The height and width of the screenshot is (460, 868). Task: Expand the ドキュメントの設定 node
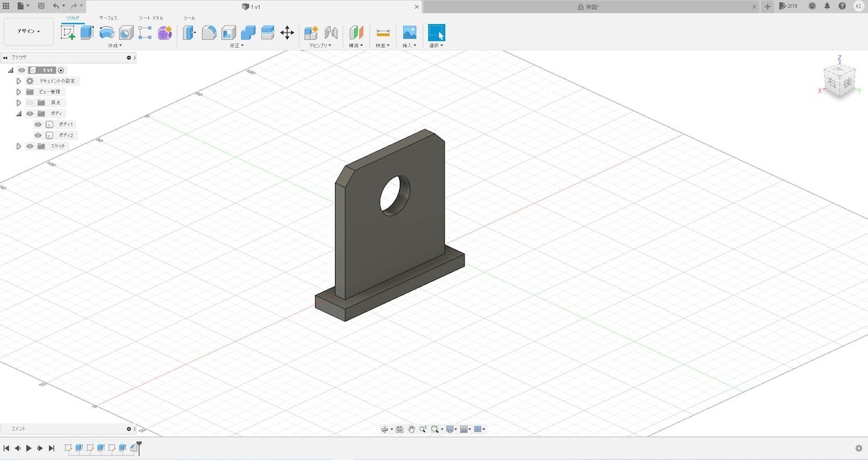[19, 81]
